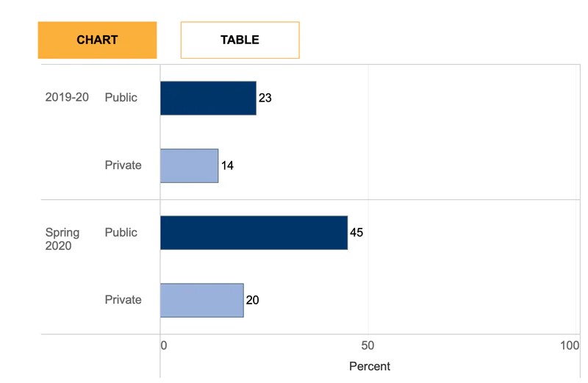This screenshot has height=383, width=588.
Task: Click the Public label under Spring 2020
Action: tap(121, 232)
